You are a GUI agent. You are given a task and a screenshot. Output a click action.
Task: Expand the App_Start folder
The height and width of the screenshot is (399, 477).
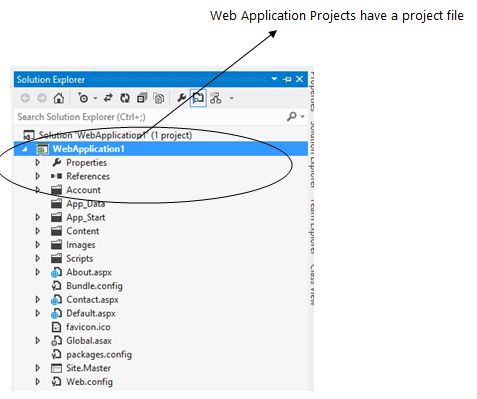pyautogui.click(x=38, y=217)
